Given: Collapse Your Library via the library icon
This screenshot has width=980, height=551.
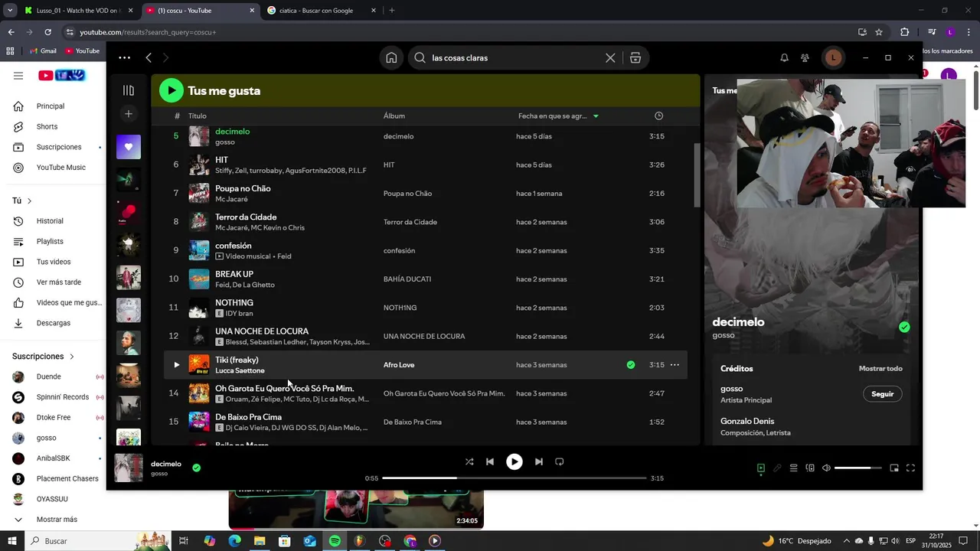Looking at the screenshot, I should point(129,90).
